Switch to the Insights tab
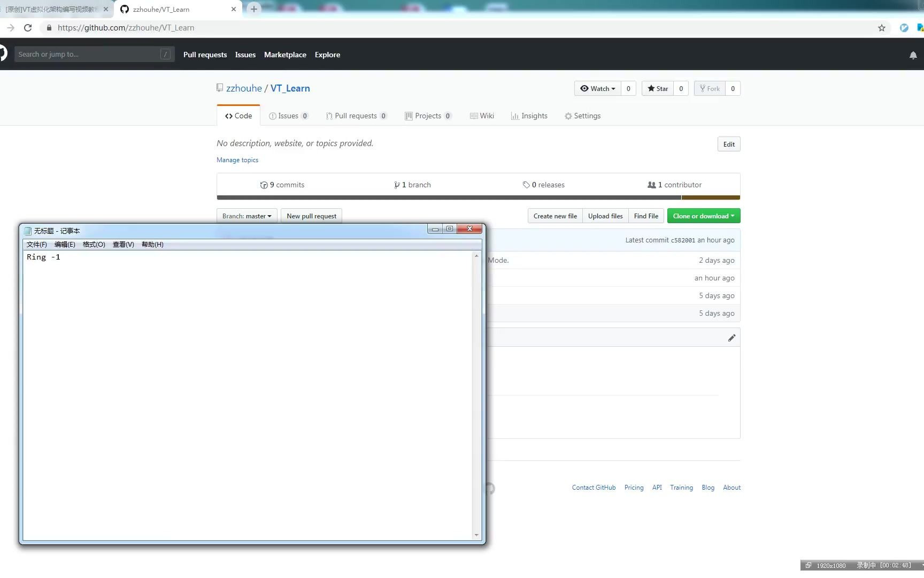The height and width of the screenshot is (578, 924). click(x=529, y=116)
